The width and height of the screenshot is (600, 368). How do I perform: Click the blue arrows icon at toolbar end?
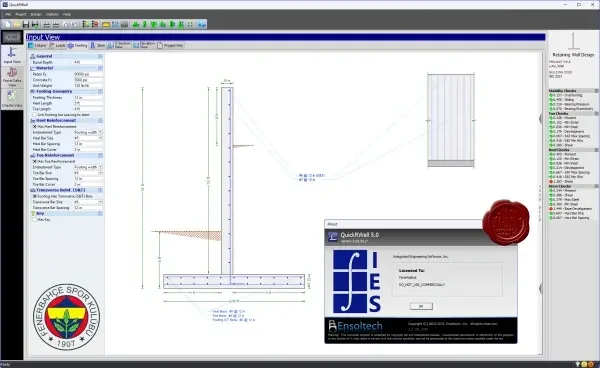click(202, 24)
